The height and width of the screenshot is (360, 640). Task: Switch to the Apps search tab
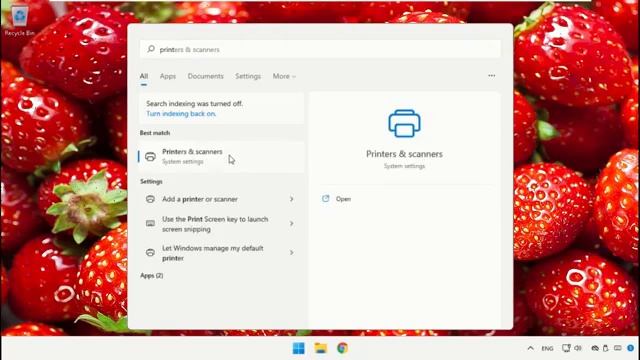(x=168, y=76)
